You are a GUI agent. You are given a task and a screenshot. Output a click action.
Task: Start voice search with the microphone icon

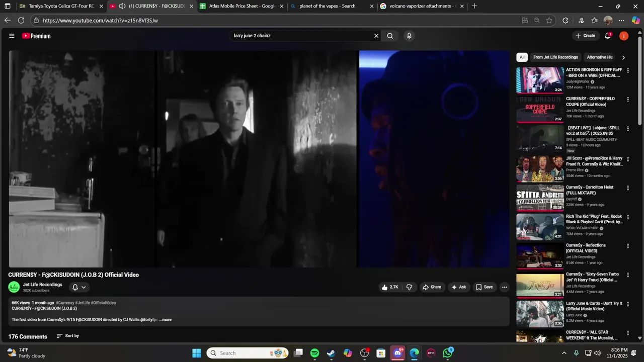tap(409, 36)
